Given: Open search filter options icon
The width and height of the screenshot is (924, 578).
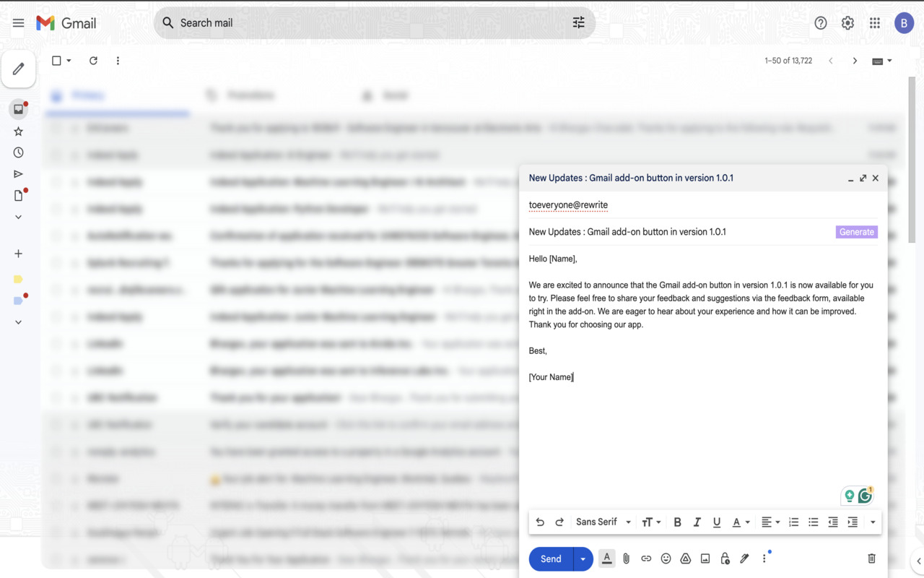Looking at the screenshot, I should coord(578,23).
